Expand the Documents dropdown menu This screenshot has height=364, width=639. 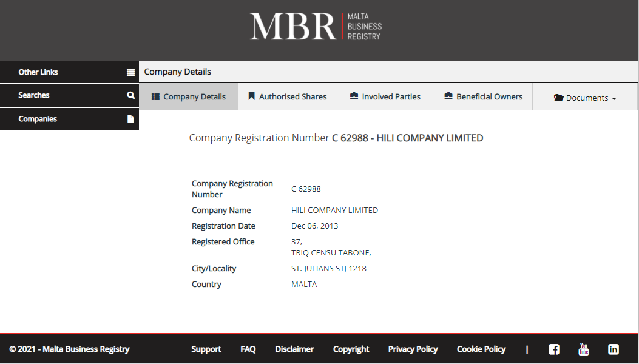point(585,98)
